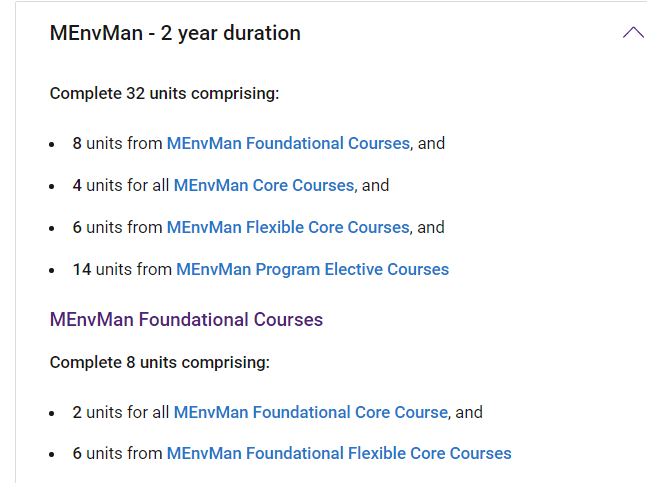
Task: Click the bold 6 before Foundational Flexible Core Courses
Action: (77, 453)
